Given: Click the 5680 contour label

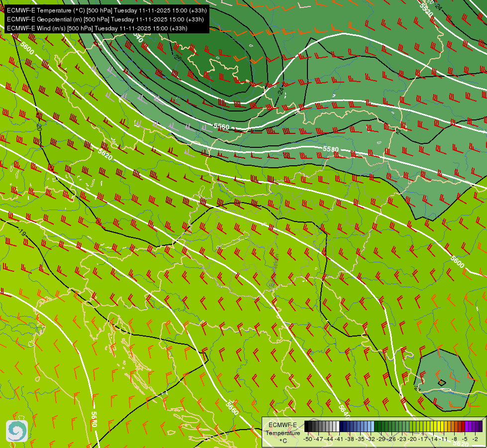Looking at the screenshot, I should point(94,419).
